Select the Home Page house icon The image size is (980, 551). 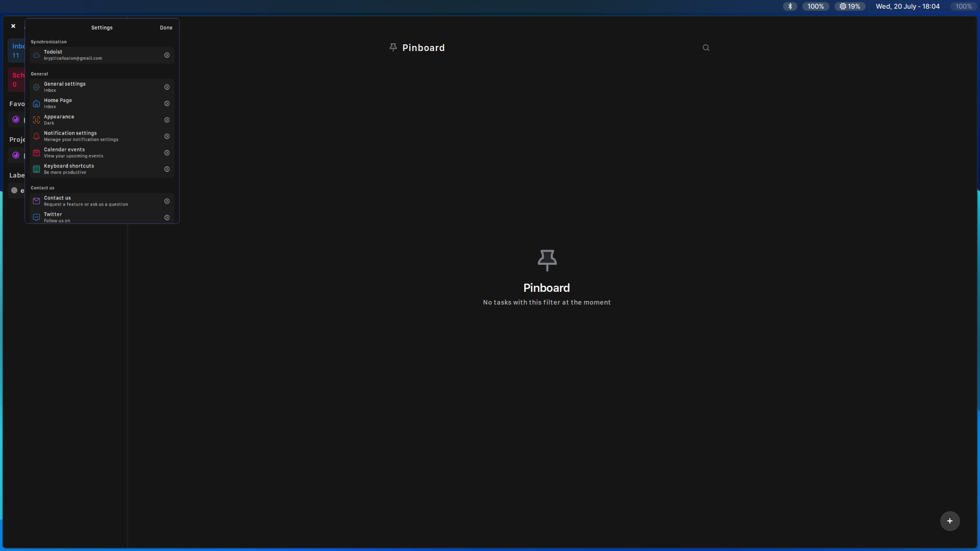click(36, 103)
